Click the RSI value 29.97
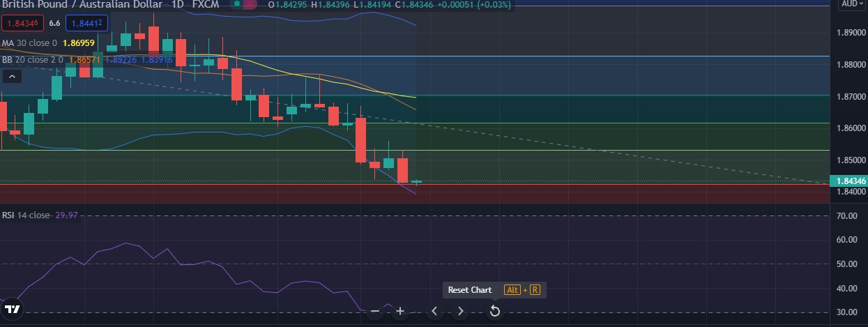Image resolution: width=868 pixels, height=327 pixels. 66,215
